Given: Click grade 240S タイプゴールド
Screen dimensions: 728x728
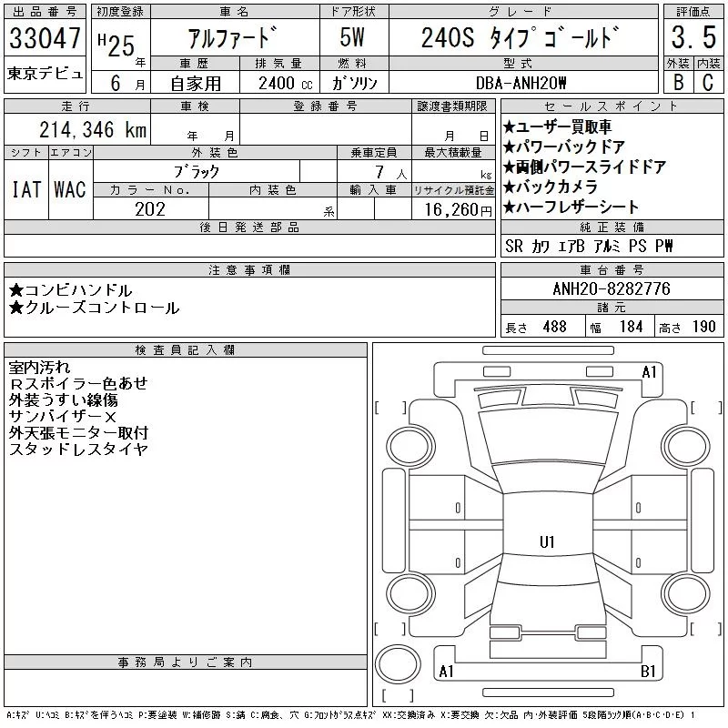Looking at the screenshot, I should pos(521,37).
